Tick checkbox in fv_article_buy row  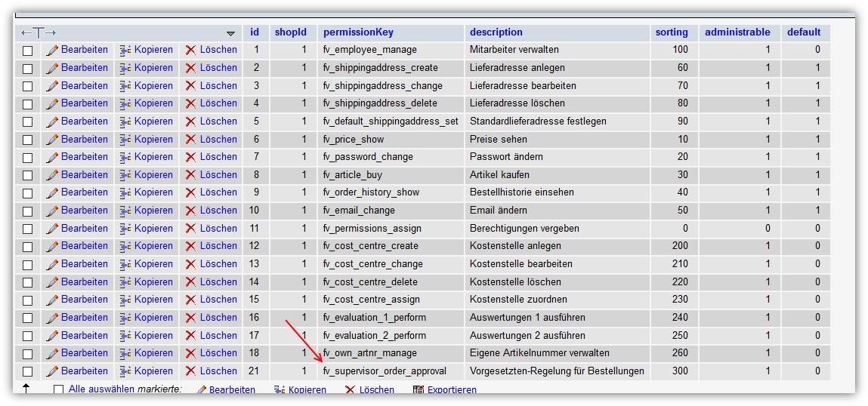28,175
